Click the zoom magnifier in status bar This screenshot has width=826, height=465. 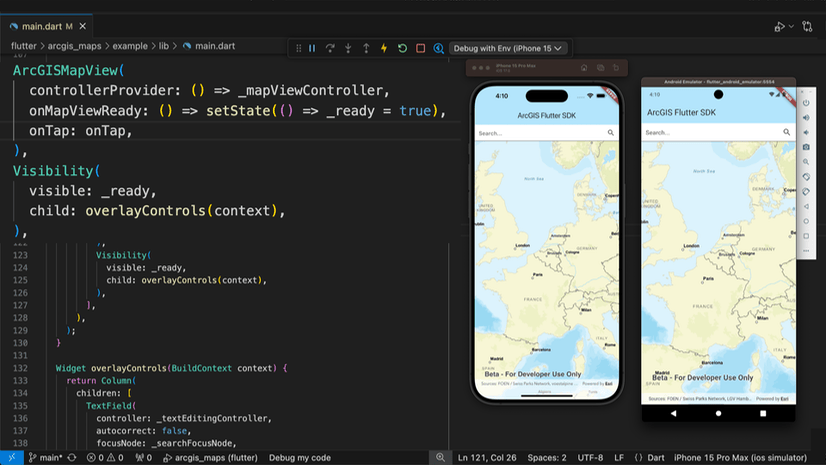(440, 458)
